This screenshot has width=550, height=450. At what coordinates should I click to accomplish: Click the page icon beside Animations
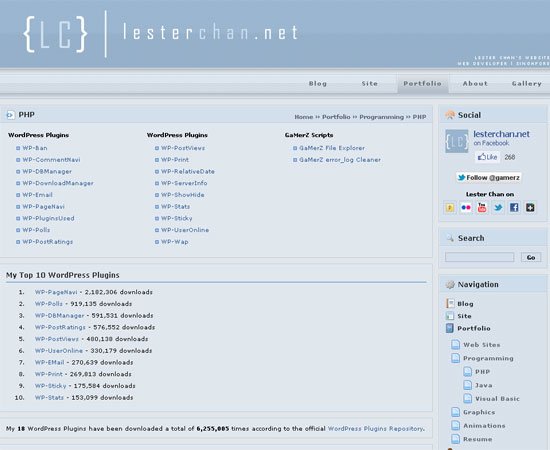pos(455,425)
